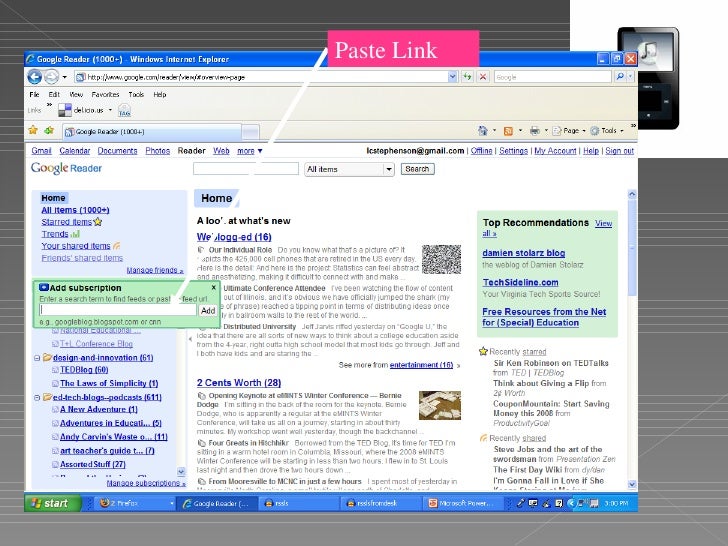Click the Sign out link
728x546 pixels.
coord(619,151)
